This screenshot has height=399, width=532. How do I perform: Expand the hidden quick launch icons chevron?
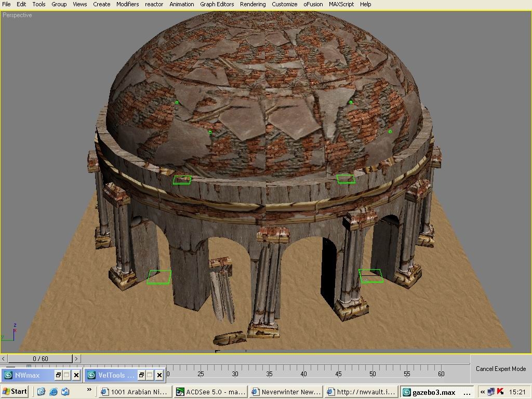pyautogui.click(x=89, y=390)
